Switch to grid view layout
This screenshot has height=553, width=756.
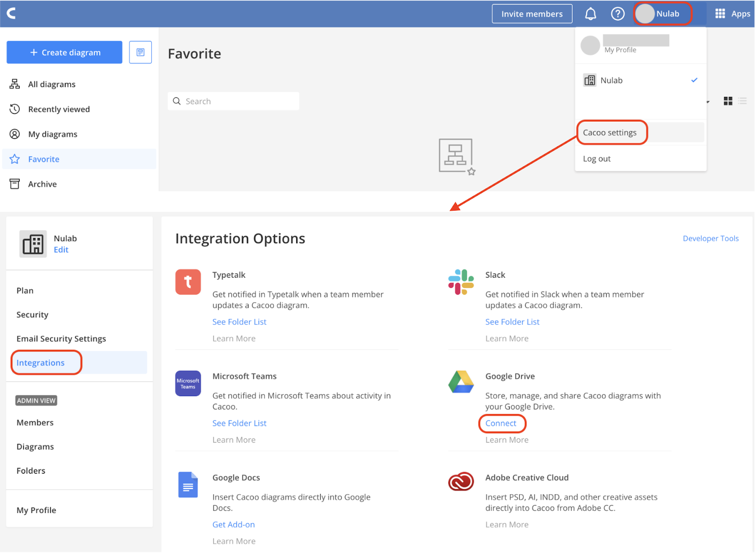point(728,101)
